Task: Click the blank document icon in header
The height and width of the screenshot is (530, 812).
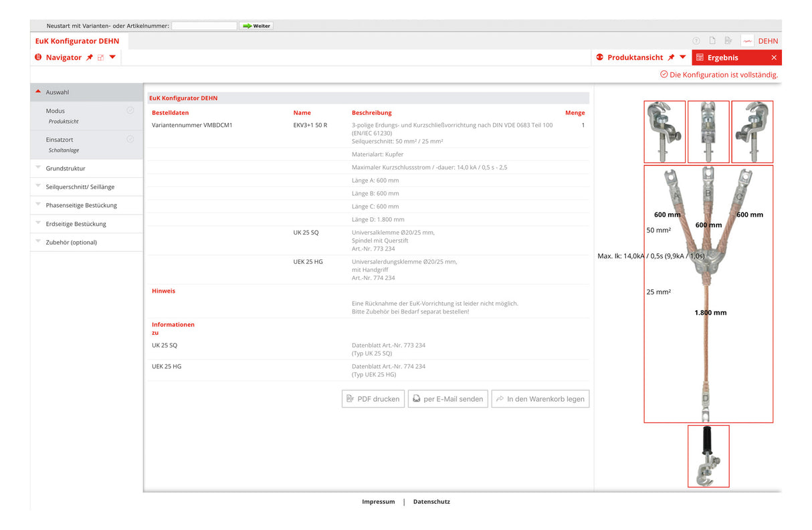Action: coord(712,41)
